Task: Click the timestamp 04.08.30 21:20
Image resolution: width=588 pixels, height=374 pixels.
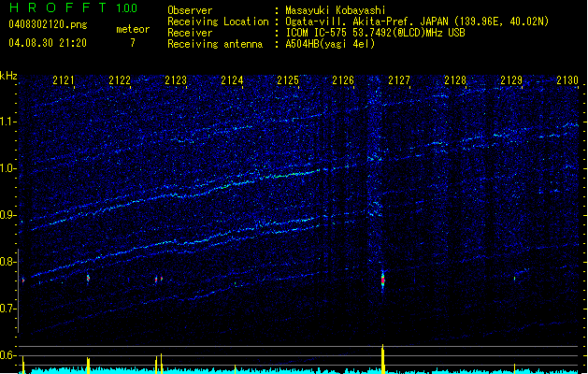Action: point(48,43)
